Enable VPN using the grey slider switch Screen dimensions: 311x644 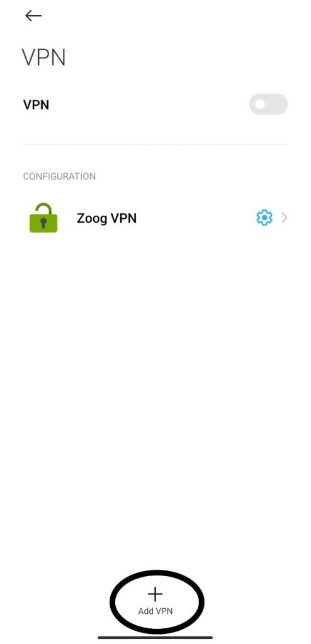coord(268,104)
